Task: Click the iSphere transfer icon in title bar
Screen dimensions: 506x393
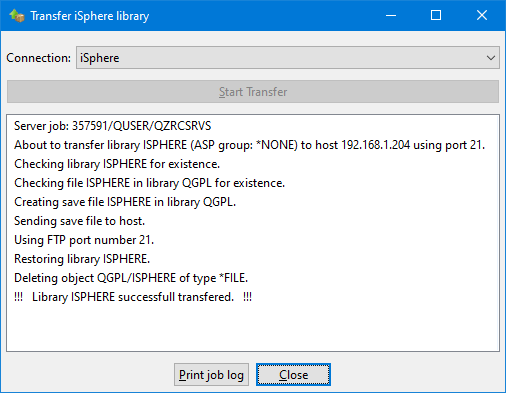Action: pyautogui.click(x=17, y=16)
